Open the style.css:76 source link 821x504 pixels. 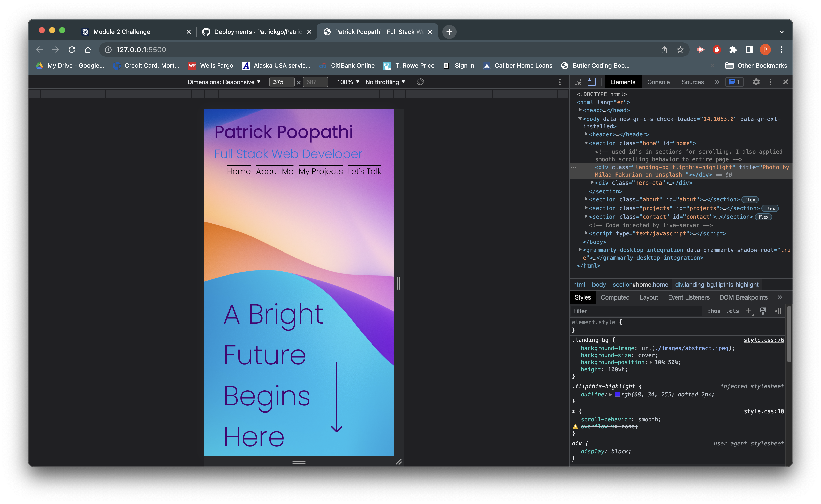point(764,340)
